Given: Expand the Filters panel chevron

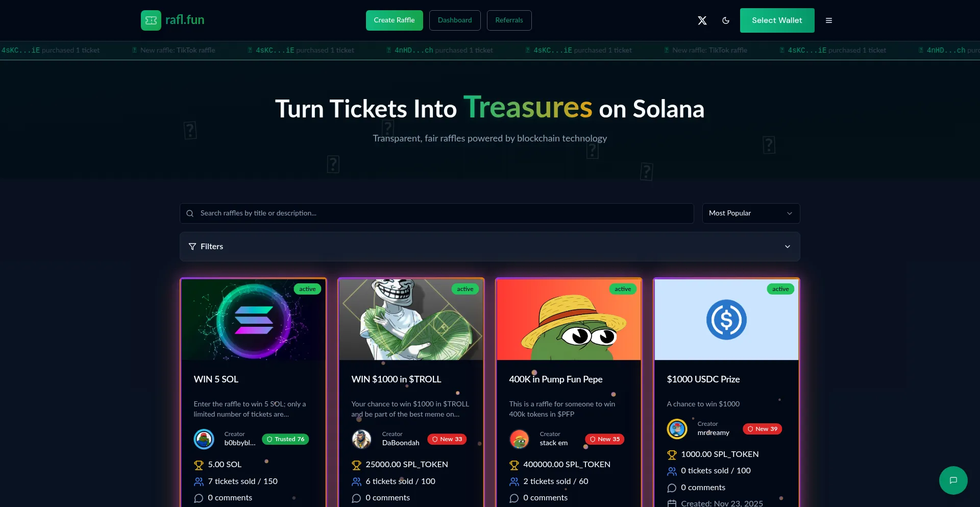Looking at the screenshot, I should [788, 247].
